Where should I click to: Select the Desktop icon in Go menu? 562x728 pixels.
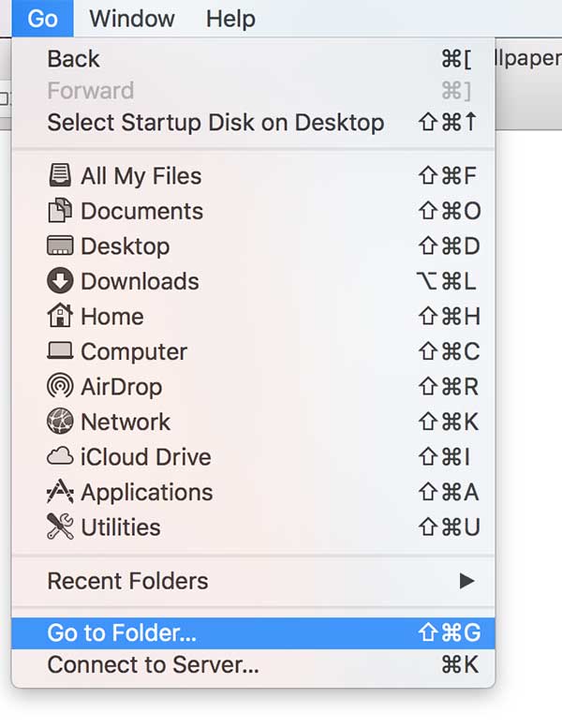[x=59, y=246]
